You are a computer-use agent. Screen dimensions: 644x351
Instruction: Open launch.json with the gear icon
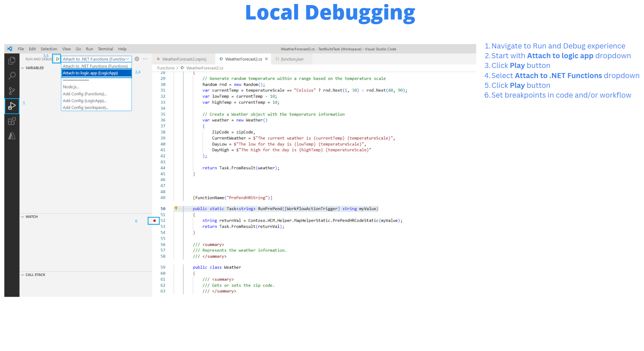pyautogui.click(x=137, y=59)
